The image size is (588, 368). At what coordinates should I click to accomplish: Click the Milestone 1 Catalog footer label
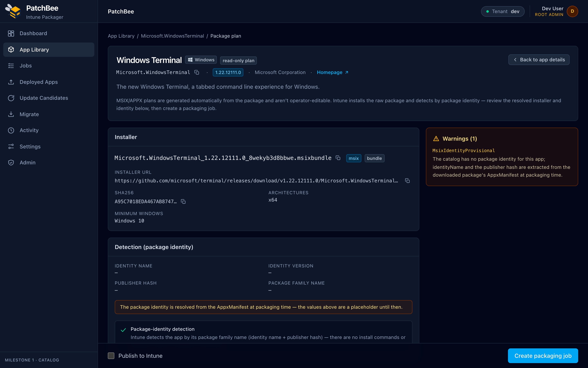32,360
